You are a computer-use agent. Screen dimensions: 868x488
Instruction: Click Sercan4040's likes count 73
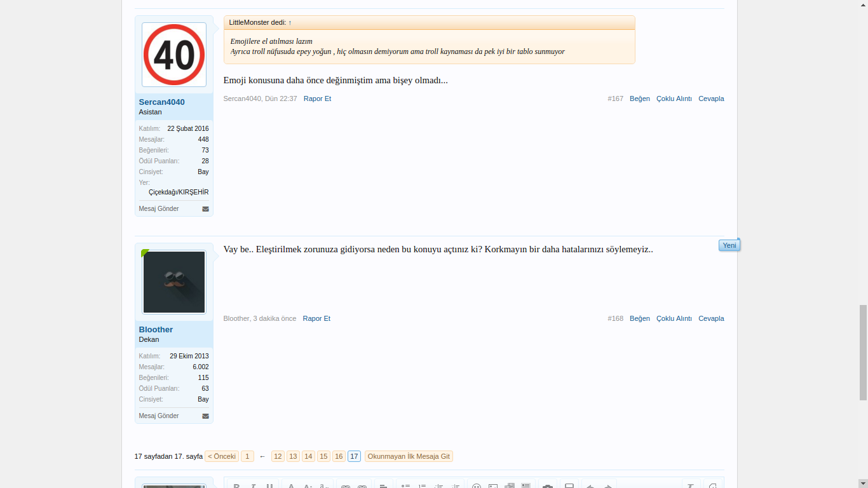pyautogui.click(x=205, y=150)
